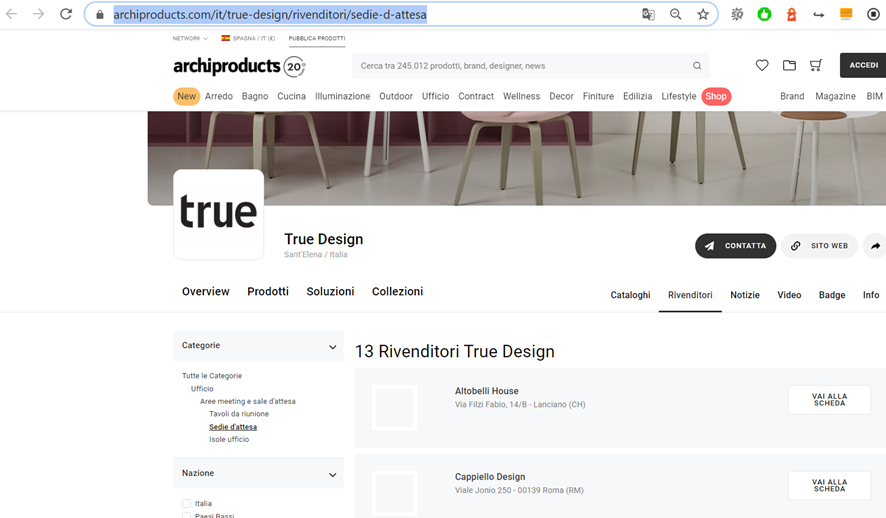Open the shopping cart icon
Viewport: 886px width, 518px height.
click(816, 66)
